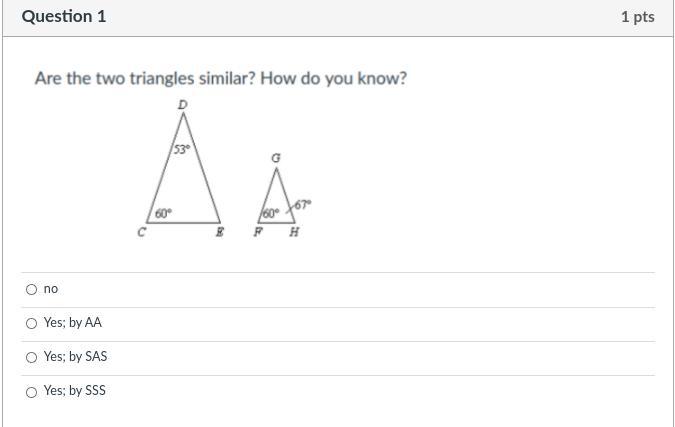Click vertex label H of the small triangle
Screen dimensions: 675x427
294,232
